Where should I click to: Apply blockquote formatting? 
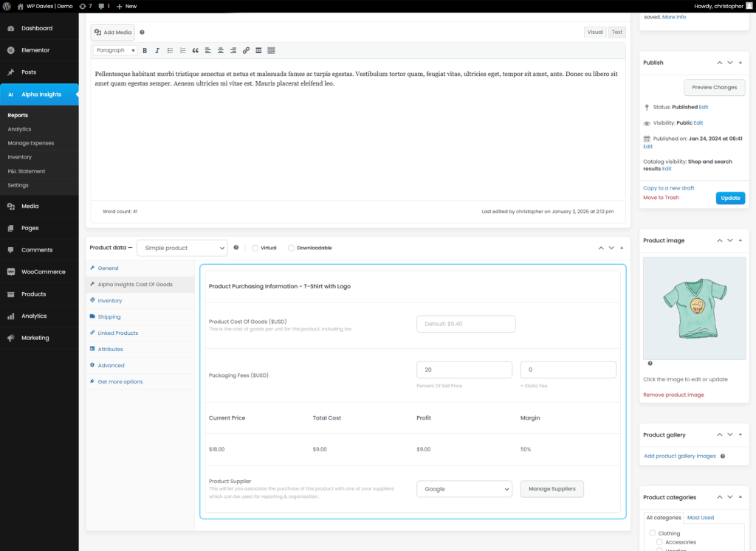[x=195, y=50]
